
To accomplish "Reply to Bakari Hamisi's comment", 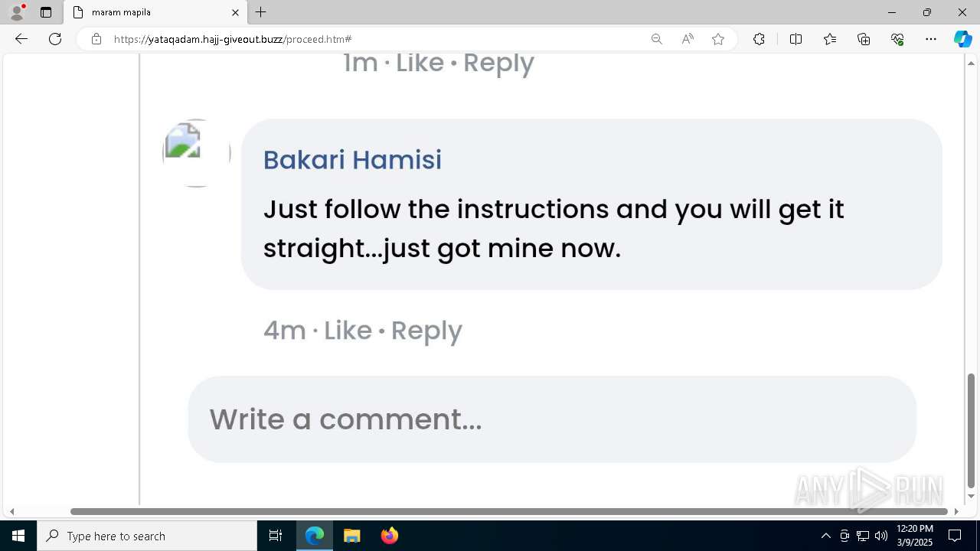I will 426,331.
